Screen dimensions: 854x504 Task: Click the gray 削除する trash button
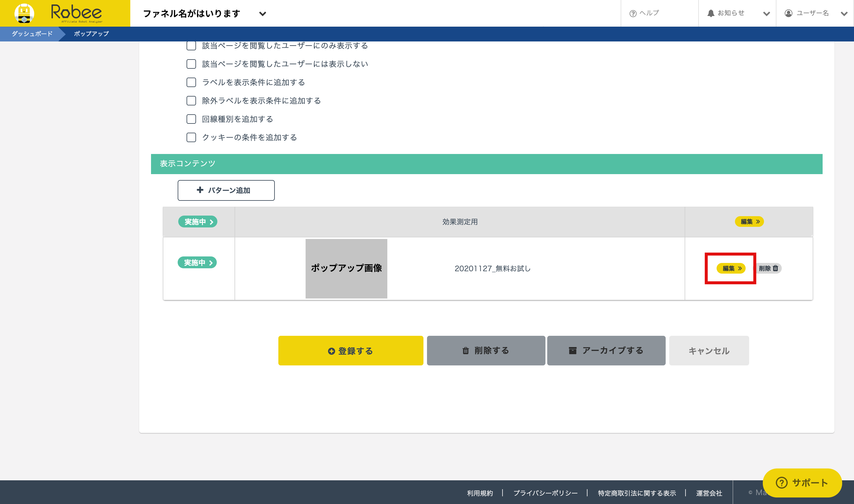(x=486, y=351)
